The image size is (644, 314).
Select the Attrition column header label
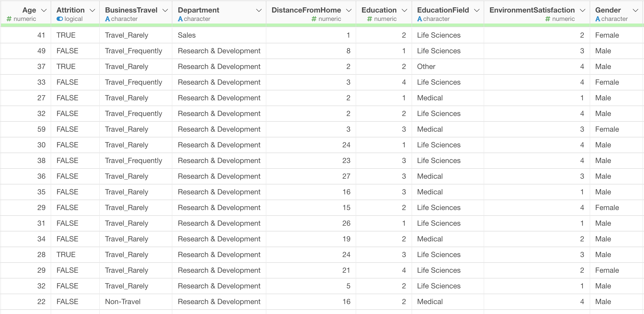pos(71,10)
